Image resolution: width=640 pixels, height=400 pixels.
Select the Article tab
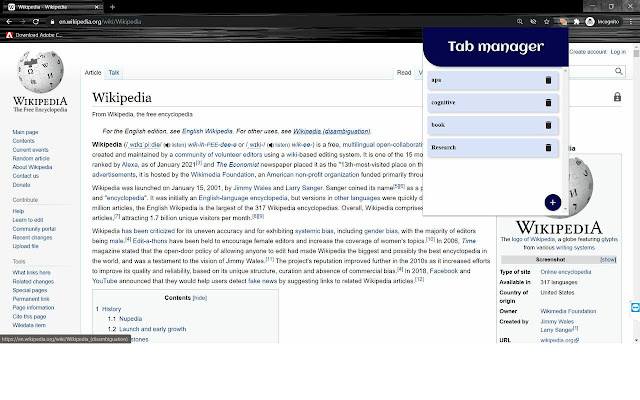coord(93,73)
